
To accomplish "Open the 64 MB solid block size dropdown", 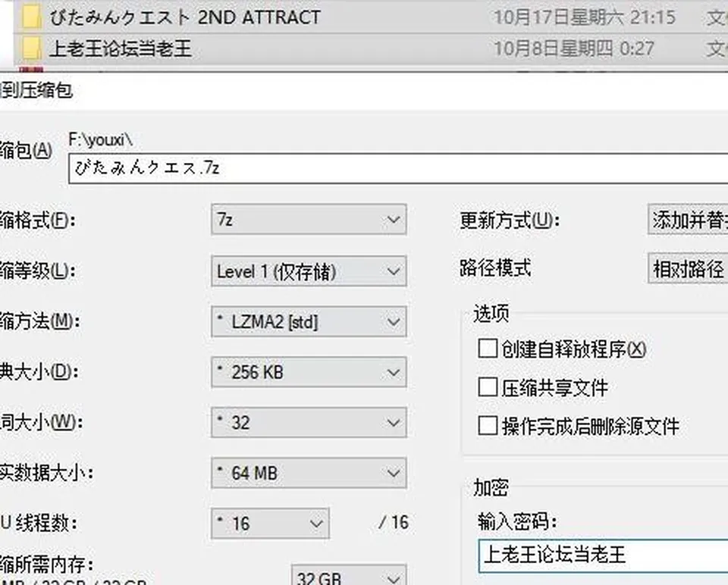I will 309,473.
